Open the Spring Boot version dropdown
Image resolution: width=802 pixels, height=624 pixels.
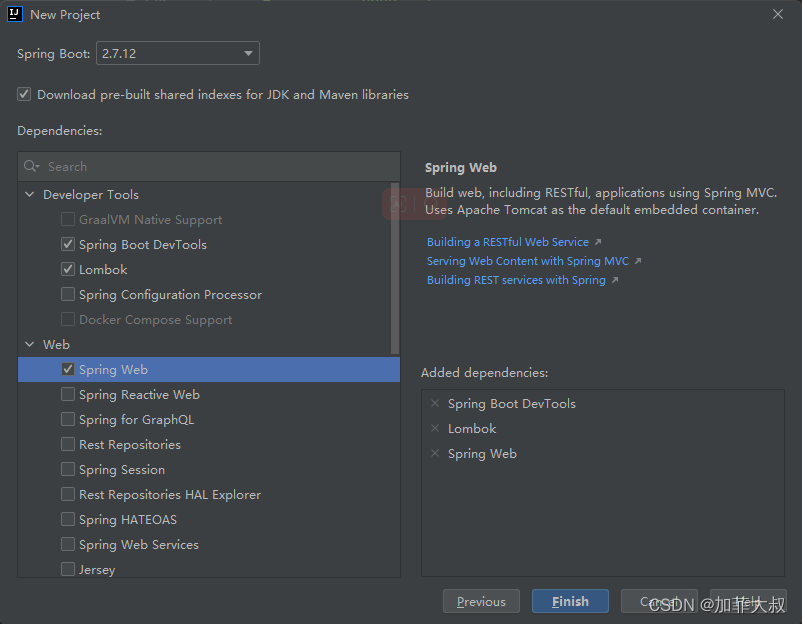(x=177, y=53)
